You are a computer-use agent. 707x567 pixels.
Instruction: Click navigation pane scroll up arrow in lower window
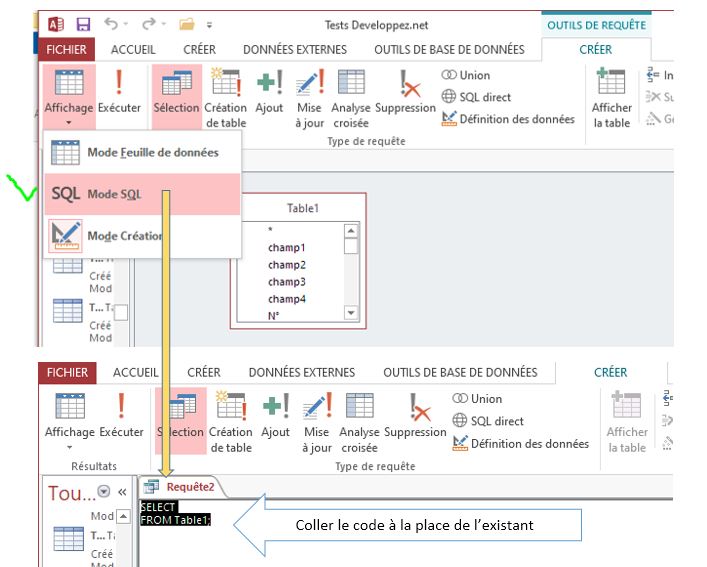pyautogui.click(x=123, y=516)
